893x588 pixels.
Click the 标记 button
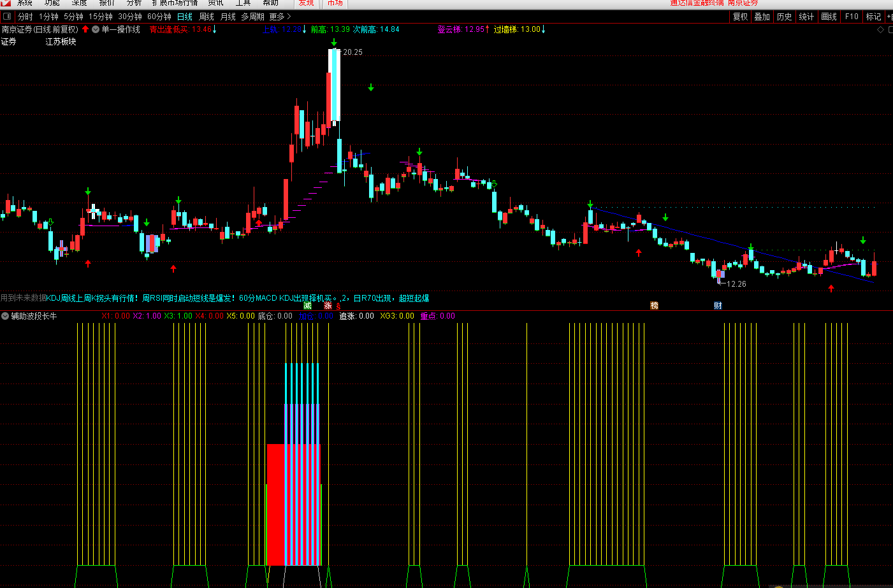pos(873,17)
